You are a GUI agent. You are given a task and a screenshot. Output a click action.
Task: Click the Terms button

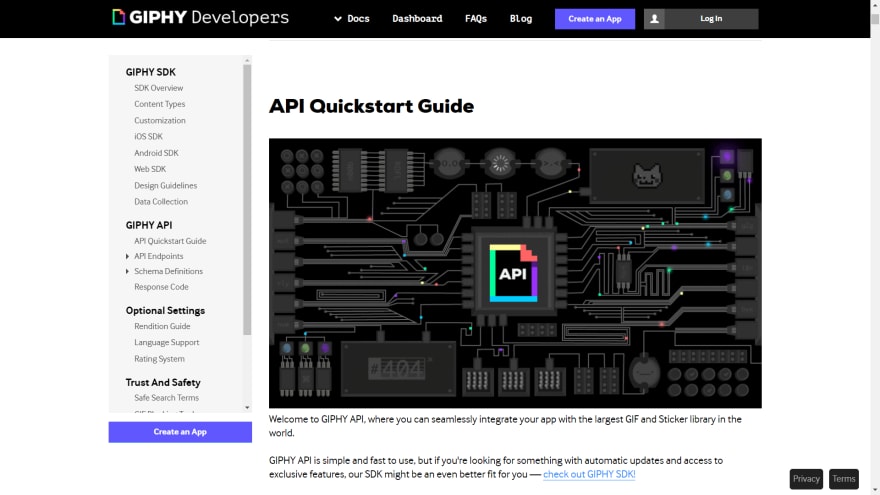click(844, 479)
